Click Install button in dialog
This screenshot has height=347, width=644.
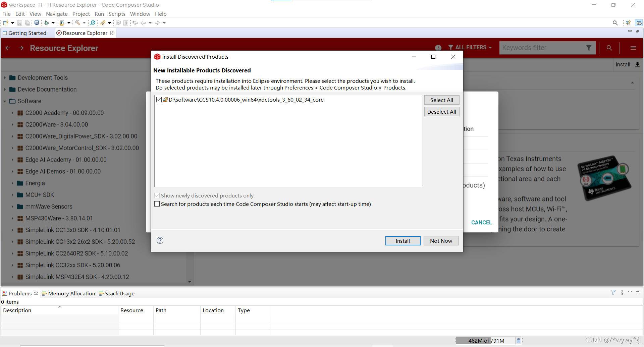click(402, 241)
